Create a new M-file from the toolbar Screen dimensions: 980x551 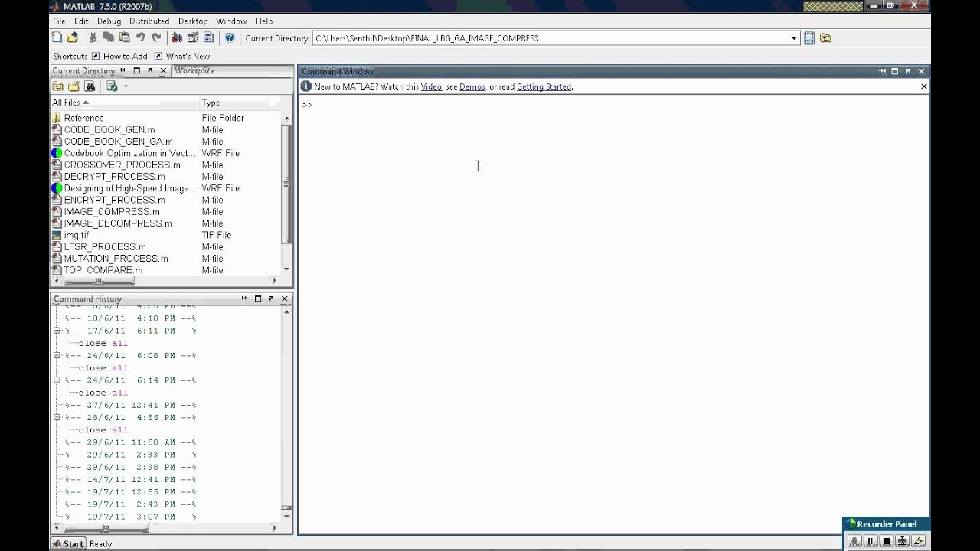57,37
